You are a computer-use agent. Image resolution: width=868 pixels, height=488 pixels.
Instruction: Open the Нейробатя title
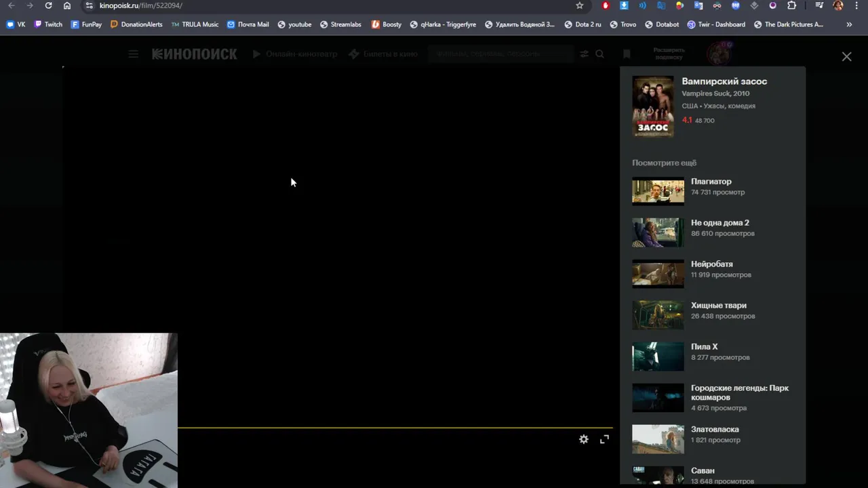(712, 264)
